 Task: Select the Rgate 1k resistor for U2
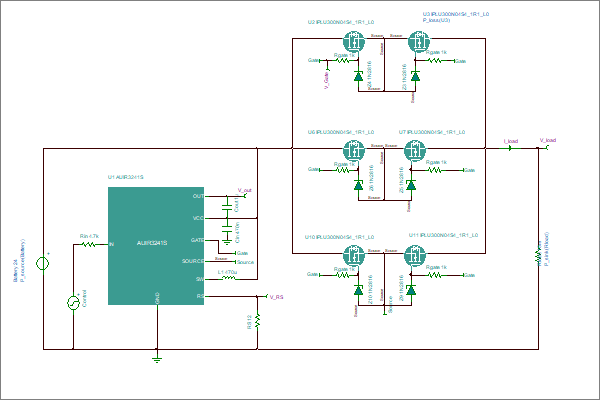[342, 60]
